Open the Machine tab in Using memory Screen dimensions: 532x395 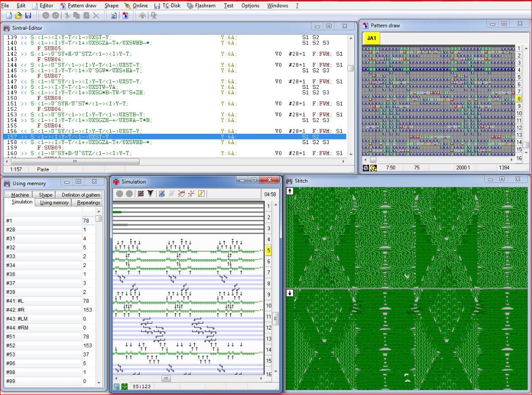pos(20,195)
